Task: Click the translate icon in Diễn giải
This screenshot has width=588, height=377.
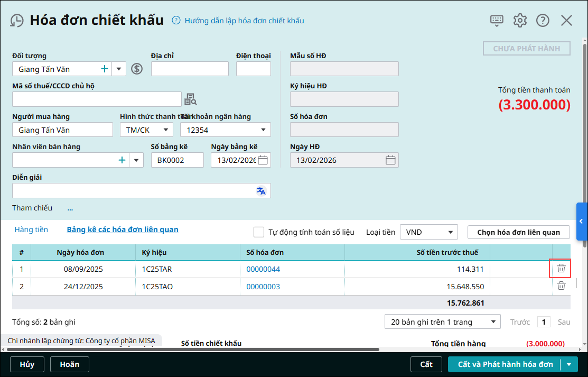Action: (262, 191)
